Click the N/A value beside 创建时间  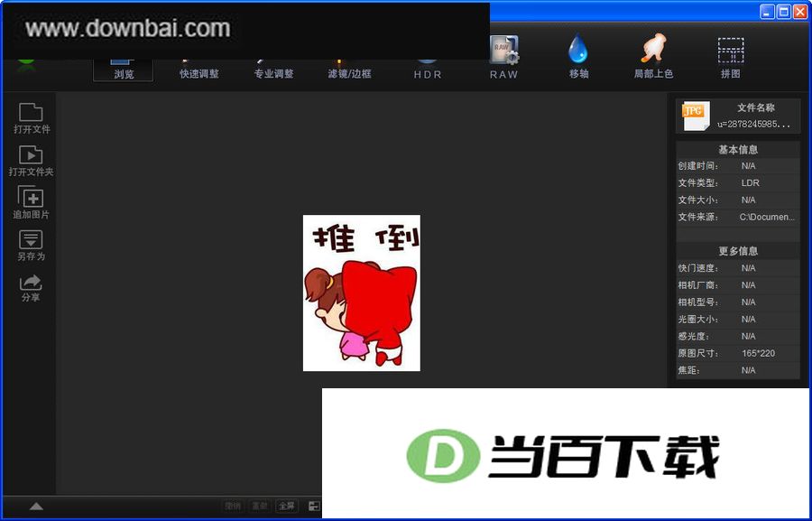(x=748, y=166)
